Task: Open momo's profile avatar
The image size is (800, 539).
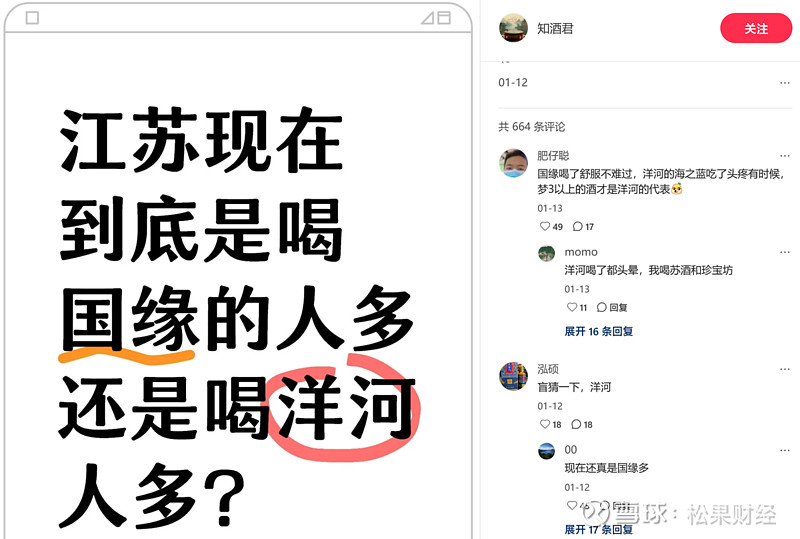Action: [547, 253]
